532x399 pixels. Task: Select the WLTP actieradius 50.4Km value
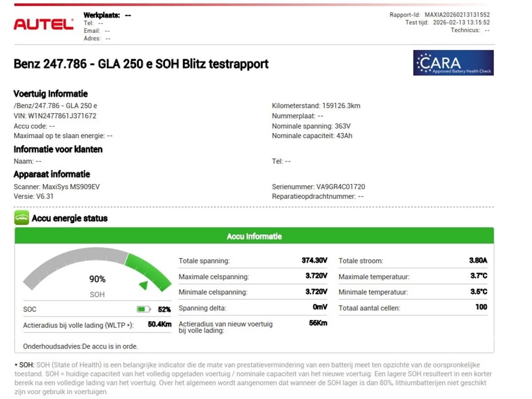[159, 324]
